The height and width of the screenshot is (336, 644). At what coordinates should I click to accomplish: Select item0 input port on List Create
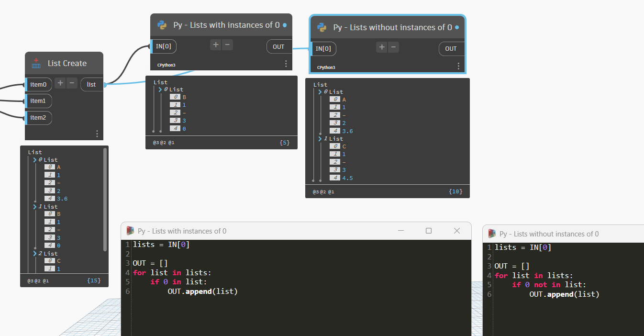(38, 85)
